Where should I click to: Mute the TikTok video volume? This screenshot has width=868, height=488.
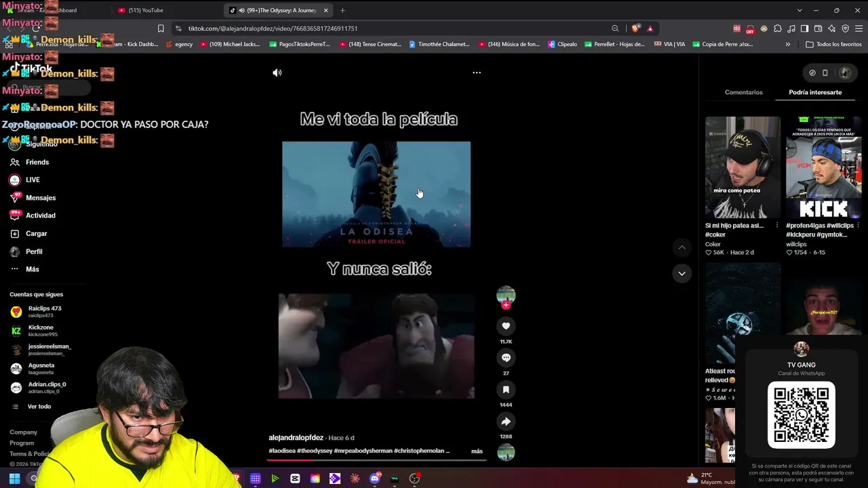click(x=277, y=73)
